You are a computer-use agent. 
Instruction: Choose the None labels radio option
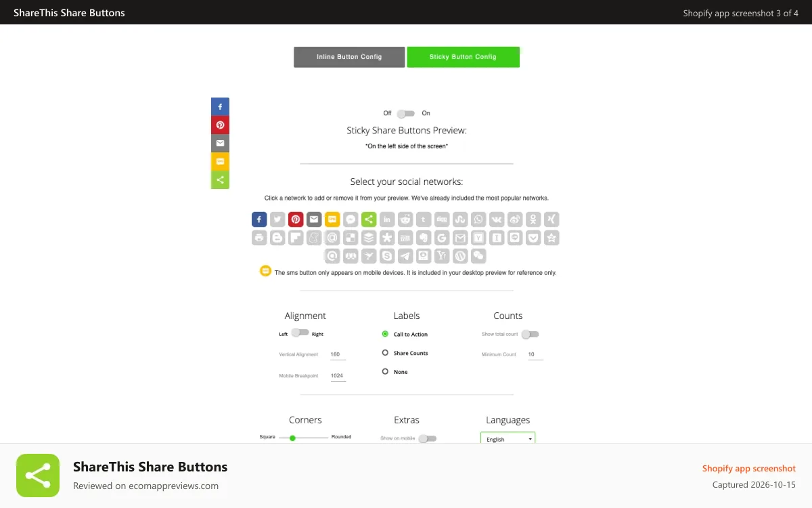pyautogui.click(x=385, y=371)
